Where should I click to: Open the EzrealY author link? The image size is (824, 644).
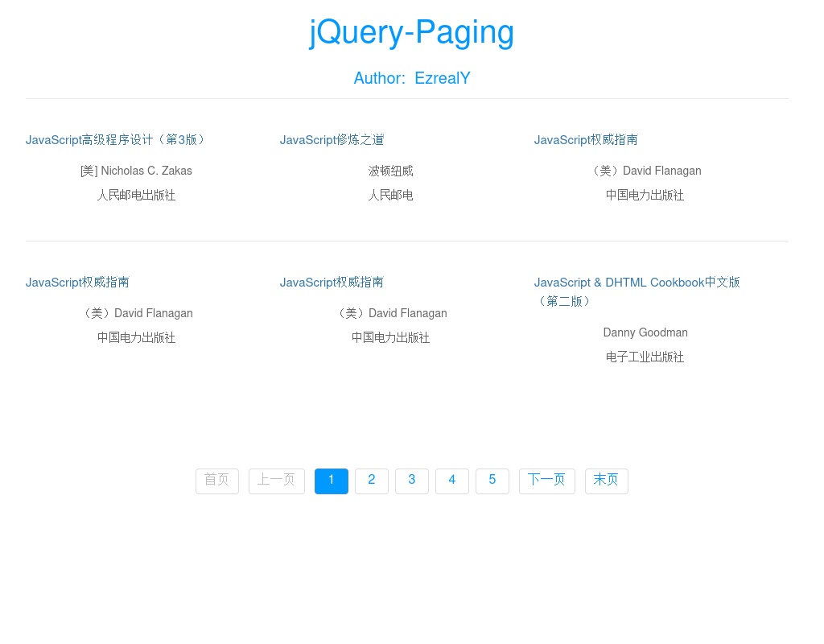[442, 78]
